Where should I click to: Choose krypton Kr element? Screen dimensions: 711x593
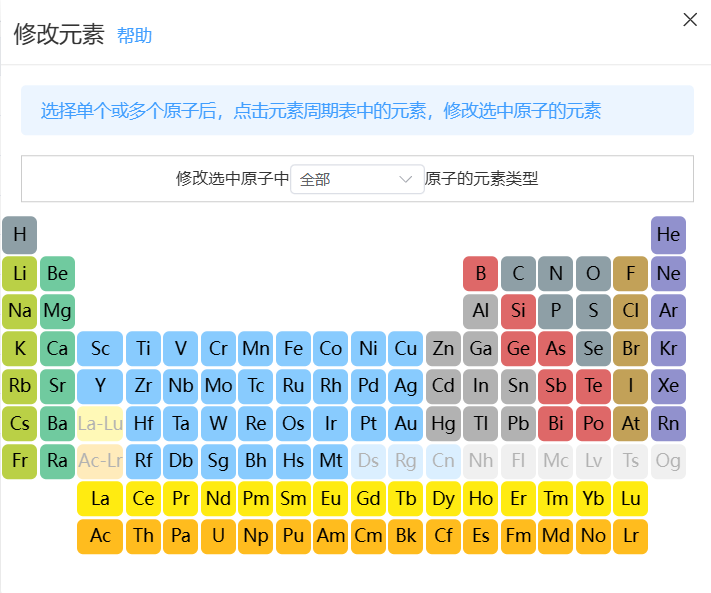[668, 349]
